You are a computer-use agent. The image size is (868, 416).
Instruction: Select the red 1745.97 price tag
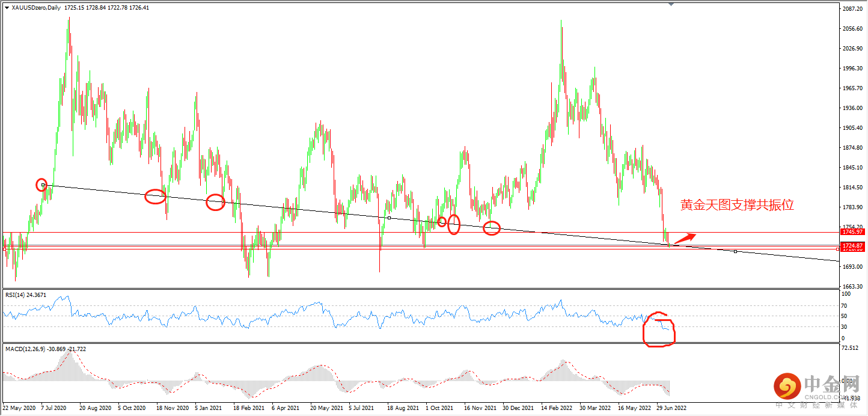point(852,231)
